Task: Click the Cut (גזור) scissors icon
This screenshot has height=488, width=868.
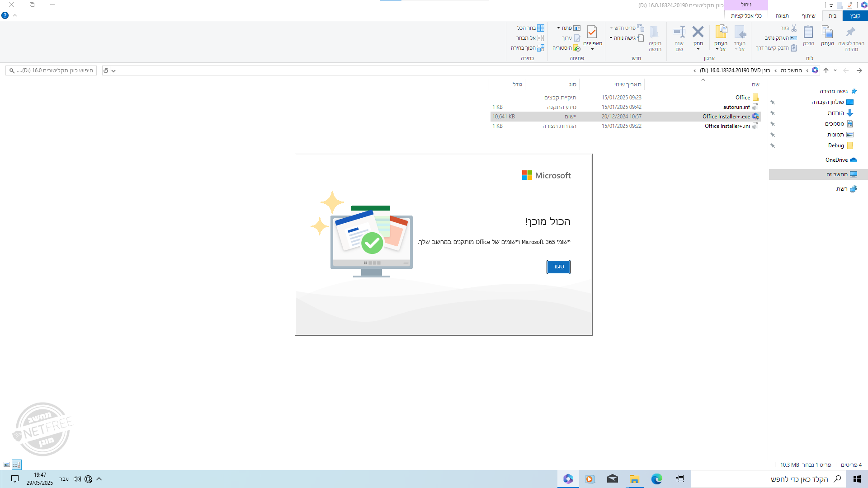Action: [794, 28]
